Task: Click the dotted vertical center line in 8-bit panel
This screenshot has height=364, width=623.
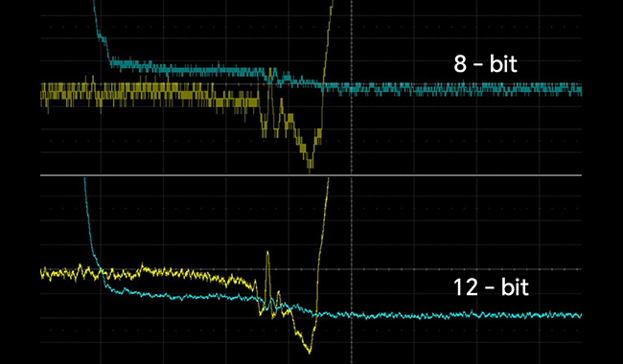Action: click(351, 87)
